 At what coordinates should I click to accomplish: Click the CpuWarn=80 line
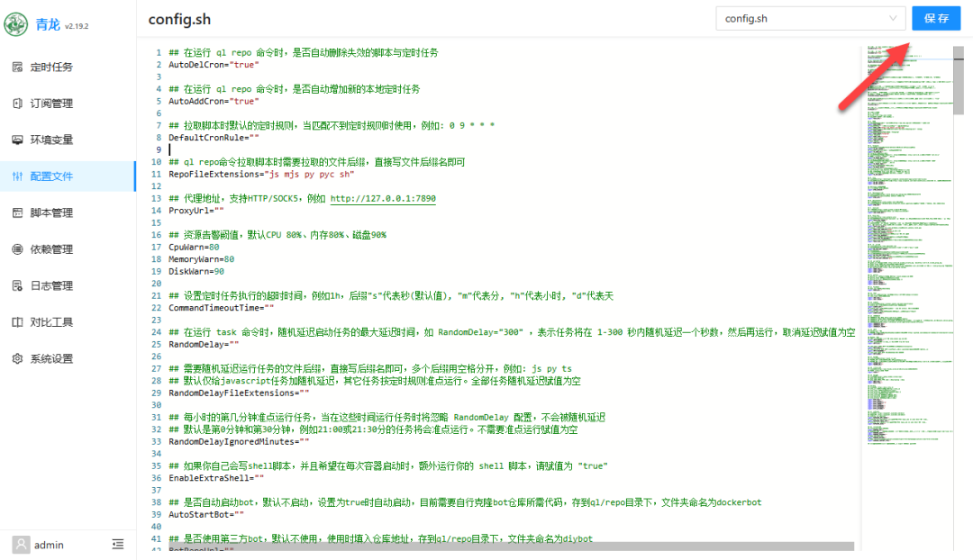click(194, 247)
